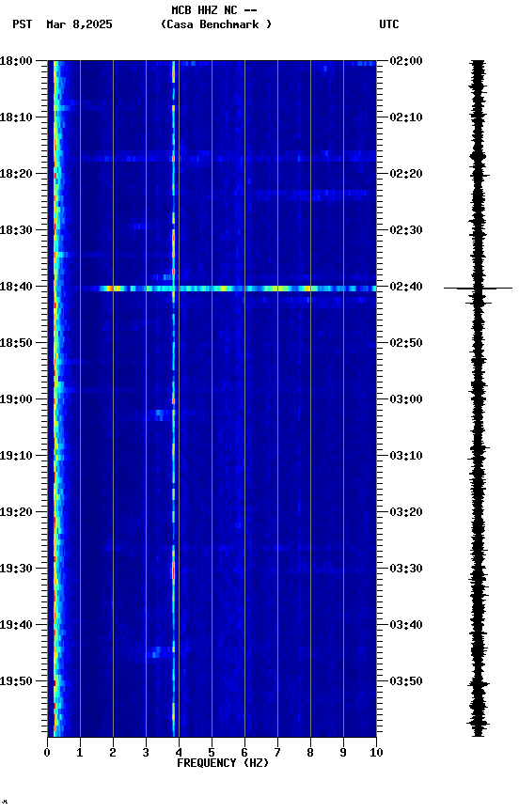Click the '18:30' PST time label
Viewport: 519px width, 812px height.
pyautogui.click(x=16, y=230)
